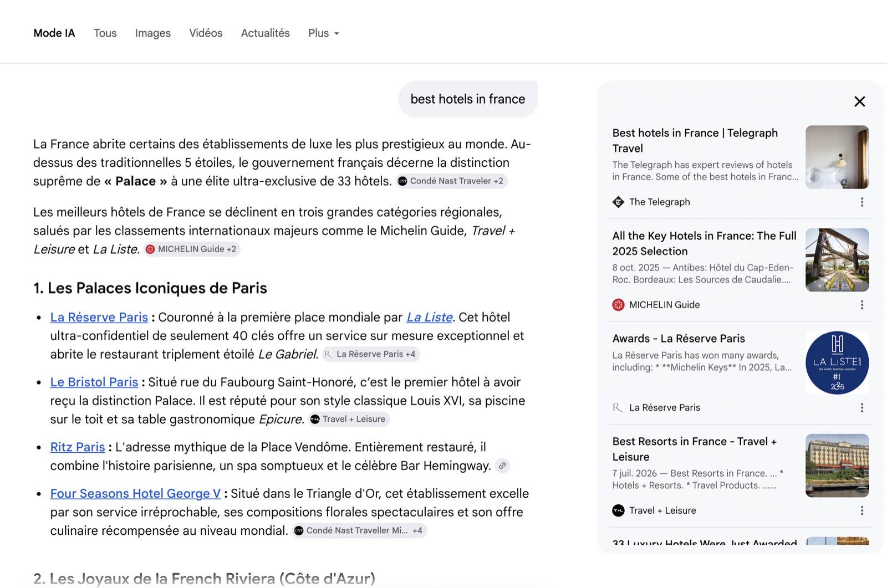Click the Travel + Leisure logo in side panel
887x588 pixels.
tap(618, 510)
